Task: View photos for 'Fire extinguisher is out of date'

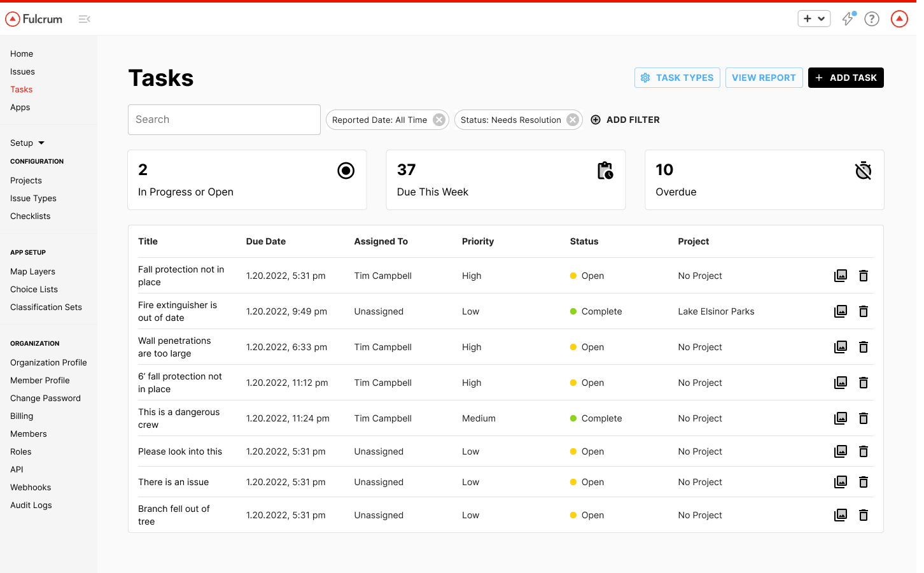Action: coord(841,311)
